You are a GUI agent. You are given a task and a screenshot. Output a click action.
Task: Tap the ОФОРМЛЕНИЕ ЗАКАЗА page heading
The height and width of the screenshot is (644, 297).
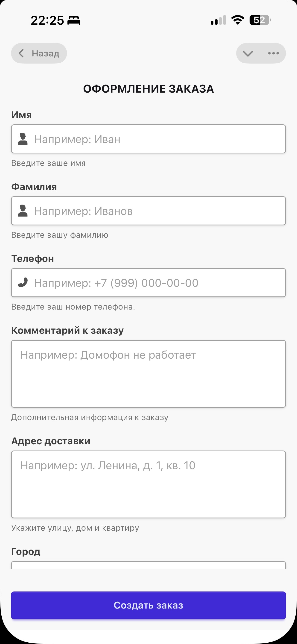click(x=148, y=89)
